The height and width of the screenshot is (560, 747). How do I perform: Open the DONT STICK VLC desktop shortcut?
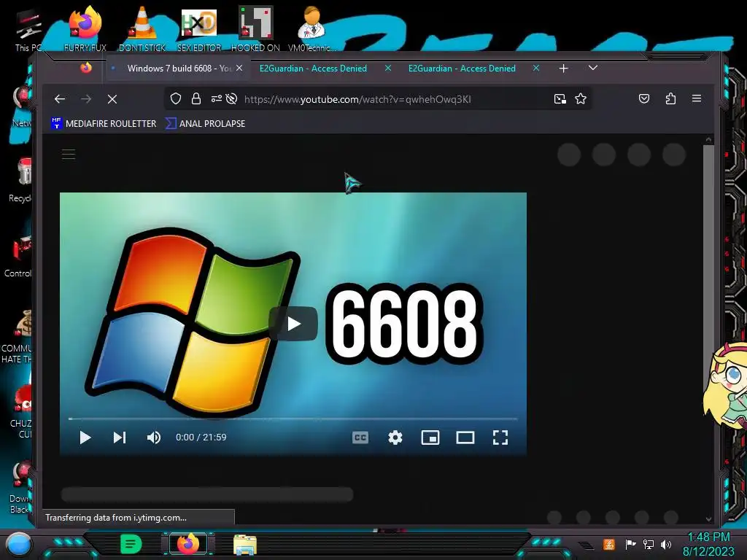[142, 28]
